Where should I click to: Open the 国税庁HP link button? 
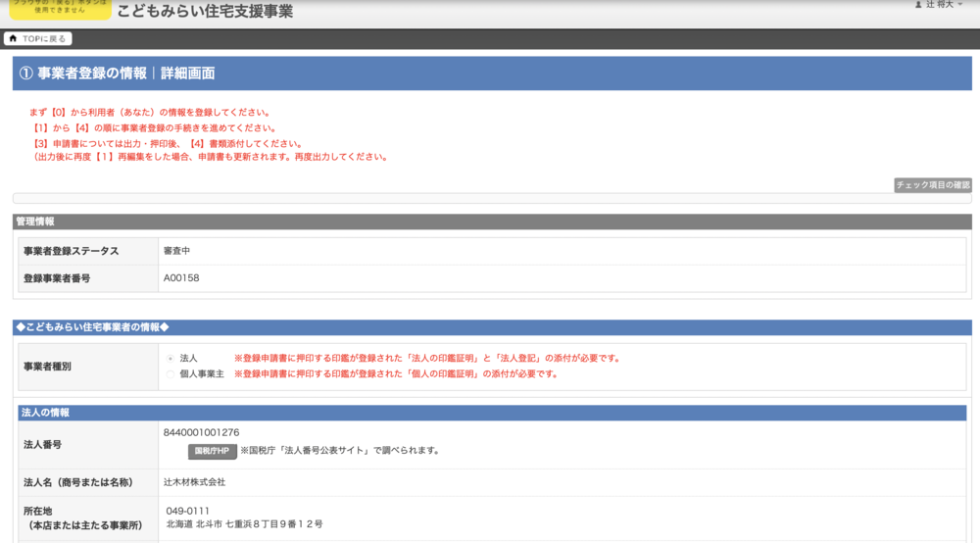click(212, 451)
